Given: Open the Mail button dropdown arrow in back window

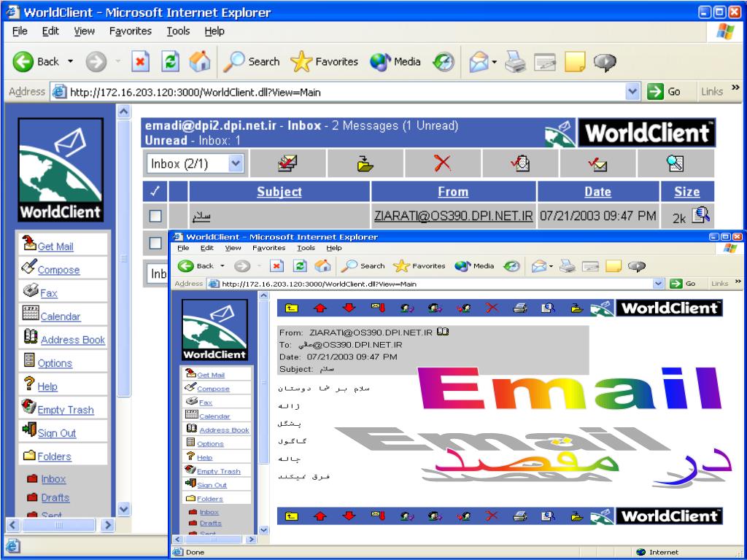Looking at the screenshot, I should 495,62.
